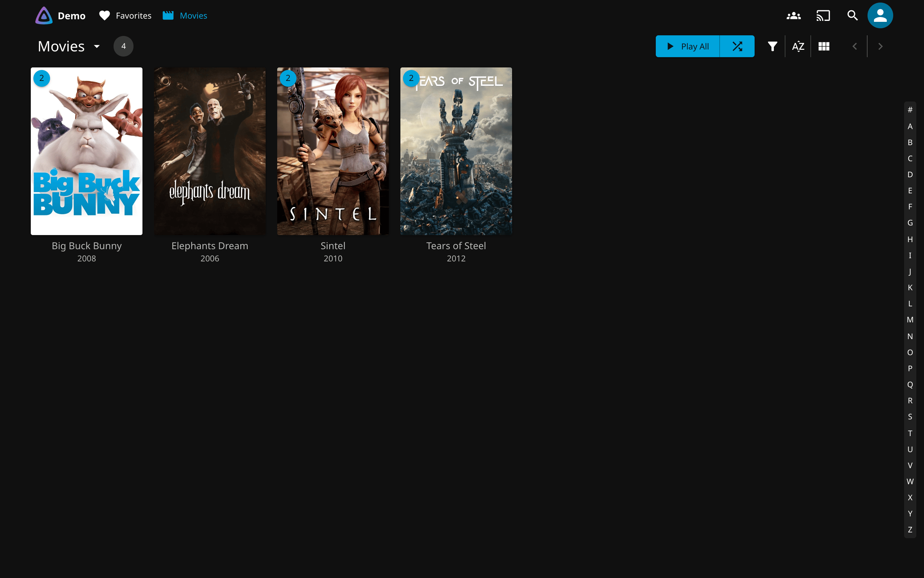Open the A-Z sort options

tap(798, 46)
